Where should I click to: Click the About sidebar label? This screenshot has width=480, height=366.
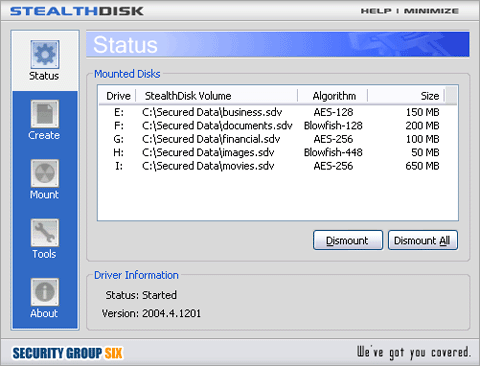[44, 313]
